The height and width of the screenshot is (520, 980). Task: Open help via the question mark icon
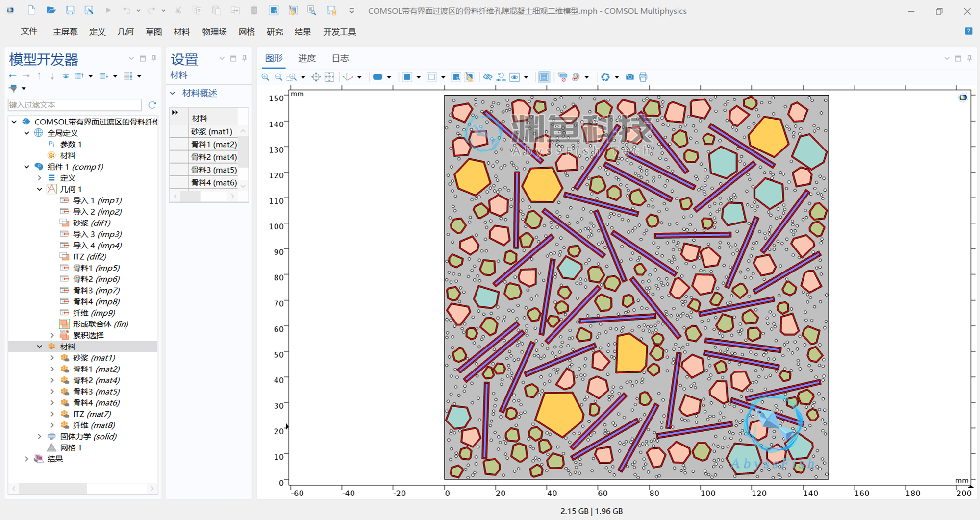pyautogui.click(x=969, y=31)
